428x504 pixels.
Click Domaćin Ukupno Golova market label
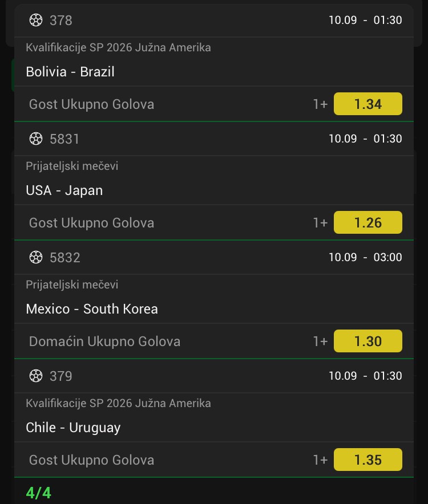(x=104, y=342)
